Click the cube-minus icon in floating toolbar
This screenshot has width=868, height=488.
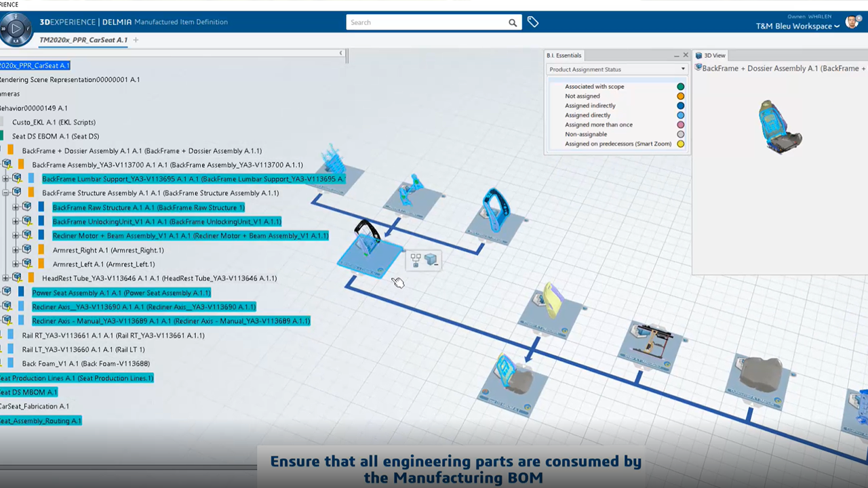coord(431,260)
